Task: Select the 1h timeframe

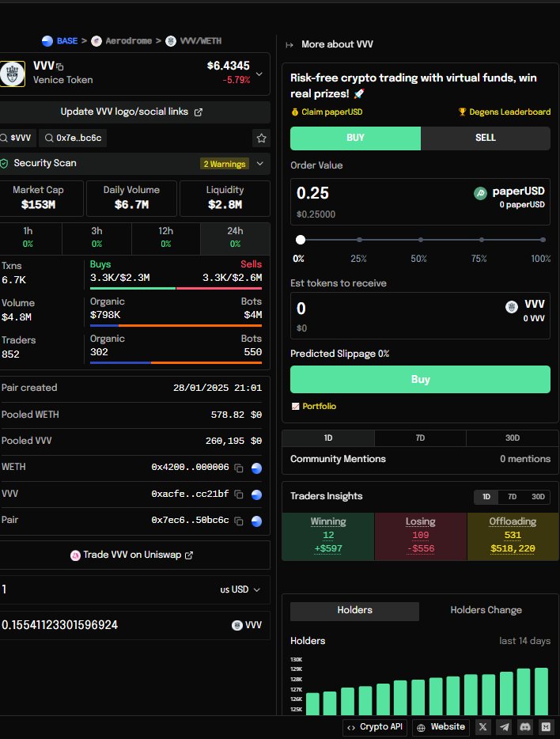Action: (28, 237)
